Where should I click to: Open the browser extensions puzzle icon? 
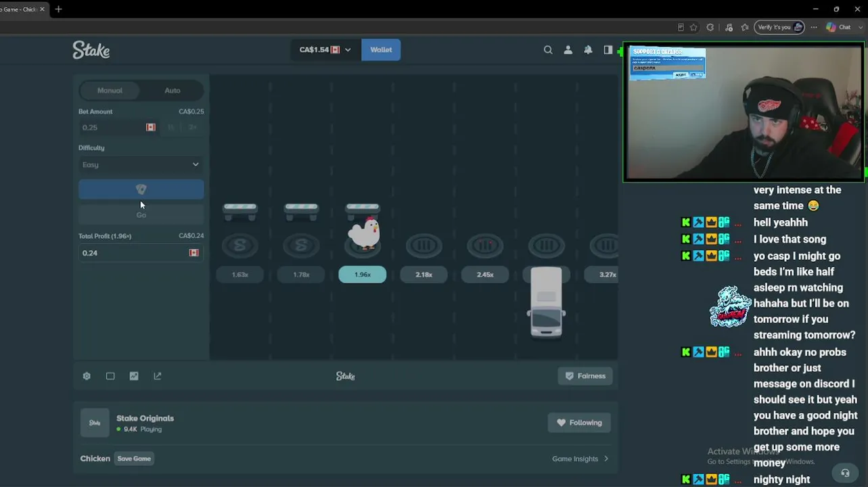(x=710, y=27)
